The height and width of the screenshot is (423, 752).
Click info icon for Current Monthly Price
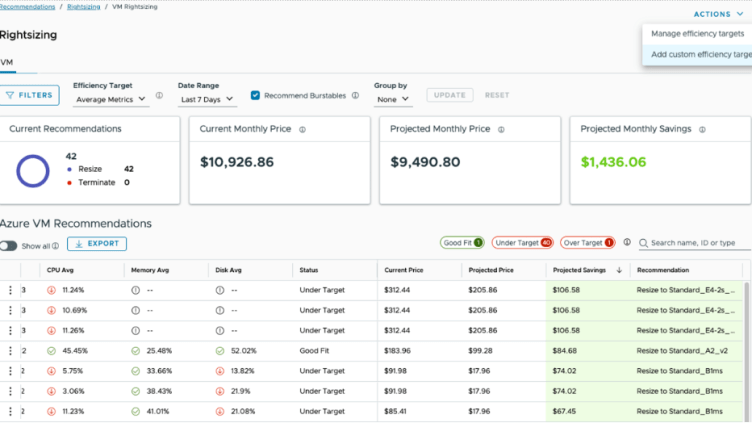tap(303, 129)
